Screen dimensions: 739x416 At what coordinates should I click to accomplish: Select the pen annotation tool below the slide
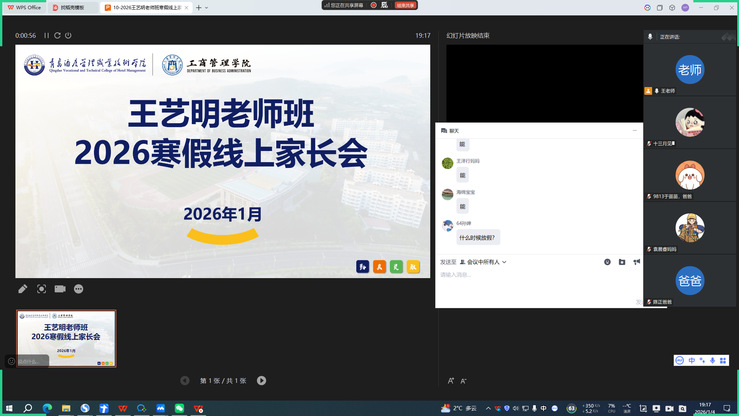23,289
